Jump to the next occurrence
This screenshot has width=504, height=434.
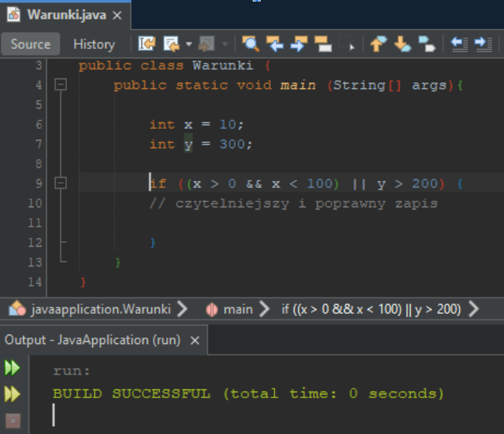(x=298, y=44)
